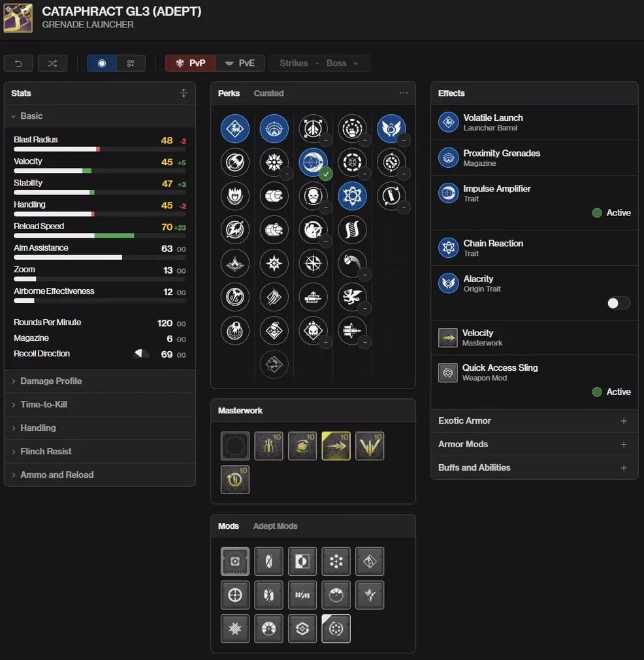The width and height of the screenshot is (644, 660).
Task: Click the Chain Reaction perk icon in grid
Action: (353, 196)
